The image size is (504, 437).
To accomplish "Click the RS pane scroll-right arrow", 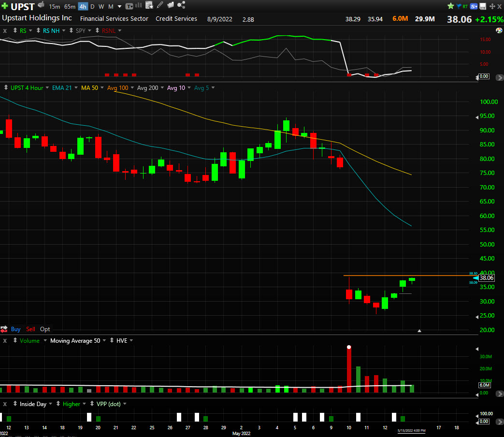I will [x=500, y=77].
